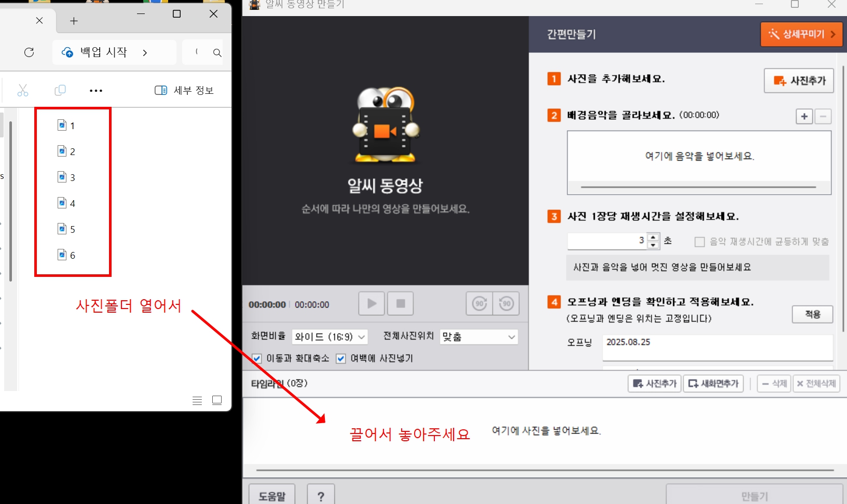The image size is (847, 504).
Task: Click the copy icon in Explorer toolbar
Action: point(60,90)
